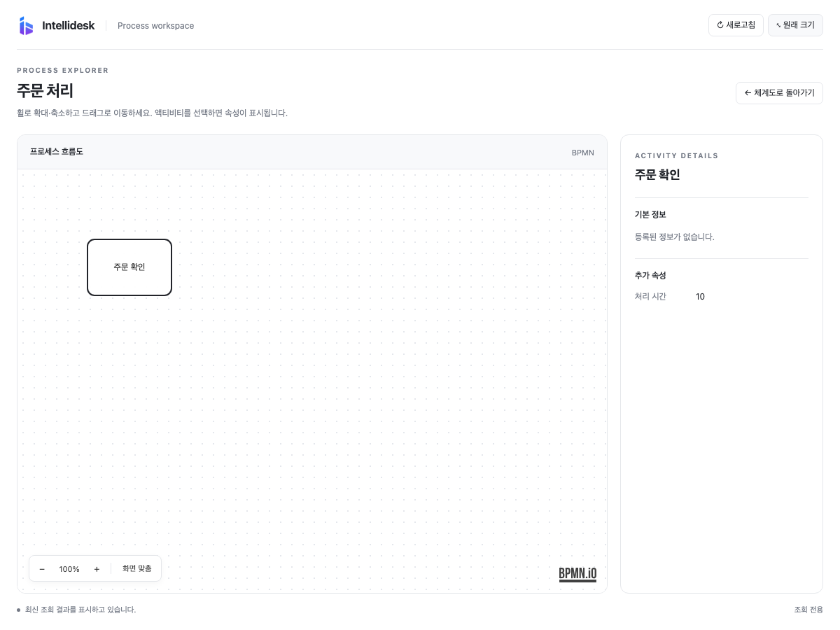Click the 최신 조회 결과 status message

(x=80, y=610)
